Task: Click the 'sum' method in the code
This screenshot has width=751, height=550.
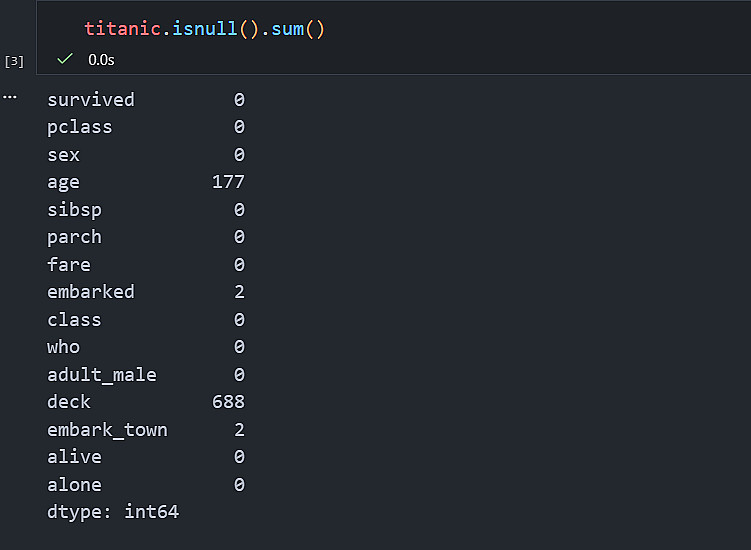Action: pyautogui.click(x=288, y=29)
